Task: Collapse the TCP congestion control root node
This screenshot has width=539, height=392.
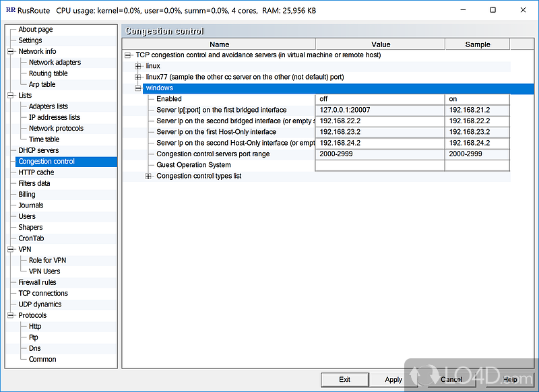Action: tap(128, 55)
